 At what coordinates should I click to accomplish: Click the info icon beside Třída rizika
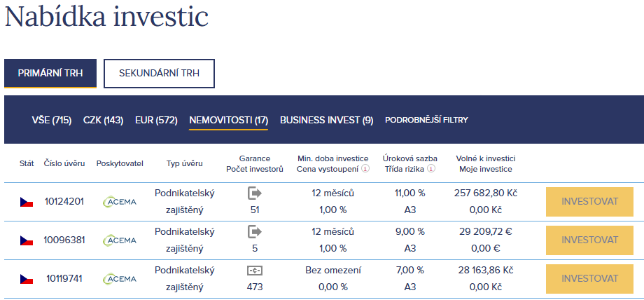pyautogui.click(x=430, y=169)
